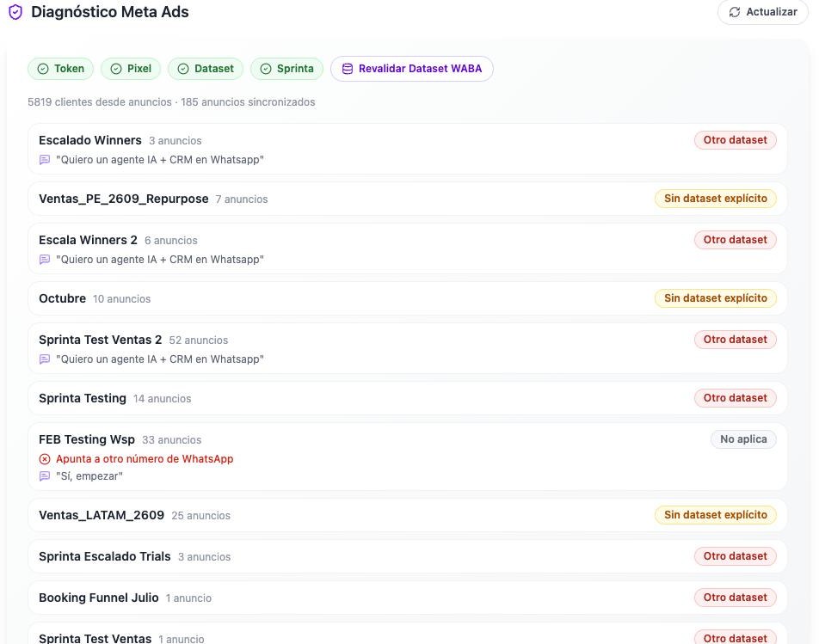819x644 pixels.
Task: Open the Sprinta Test Ventas 2 campaign name
Action: [x=101, y=340]
